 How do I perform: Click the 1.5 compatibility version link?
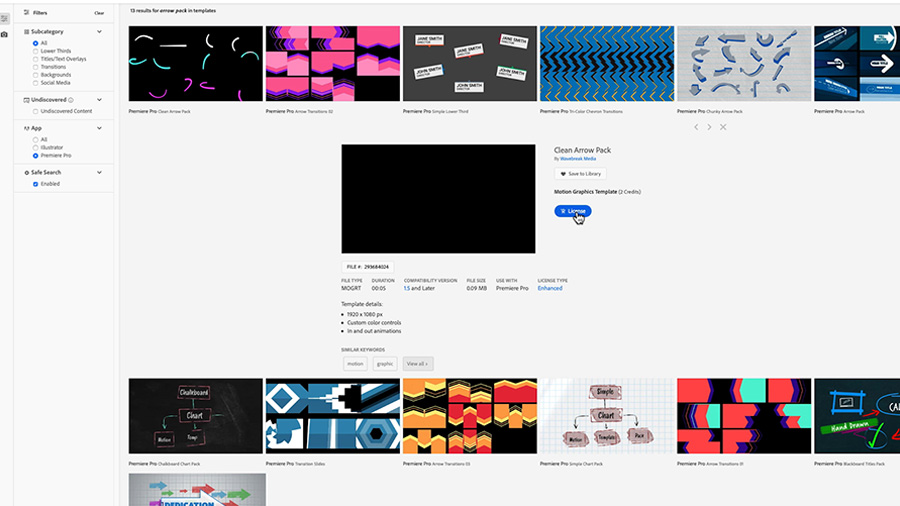[407, 289]
